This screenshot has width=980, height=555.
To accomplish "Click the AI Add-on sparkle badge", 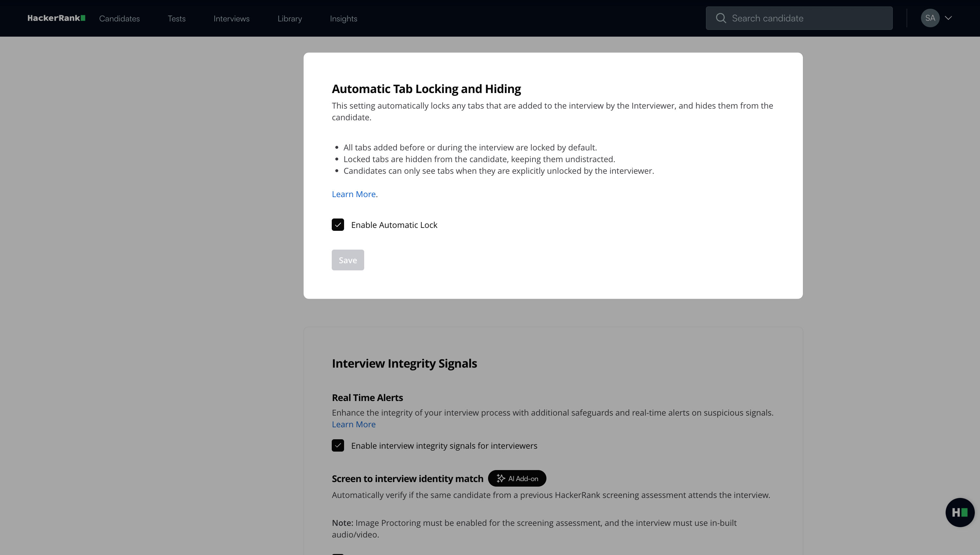I will (517, 478).
